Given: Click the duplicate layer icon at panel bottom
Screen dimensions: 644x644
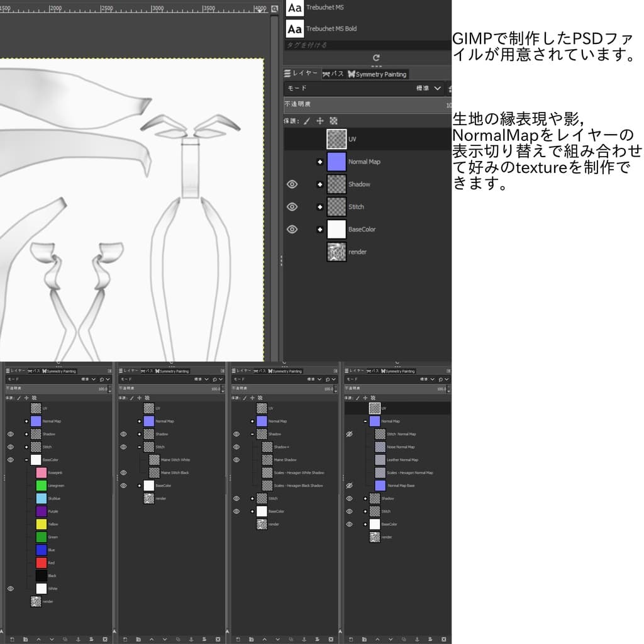Looking at the screenshot, I should click(65, 638).
